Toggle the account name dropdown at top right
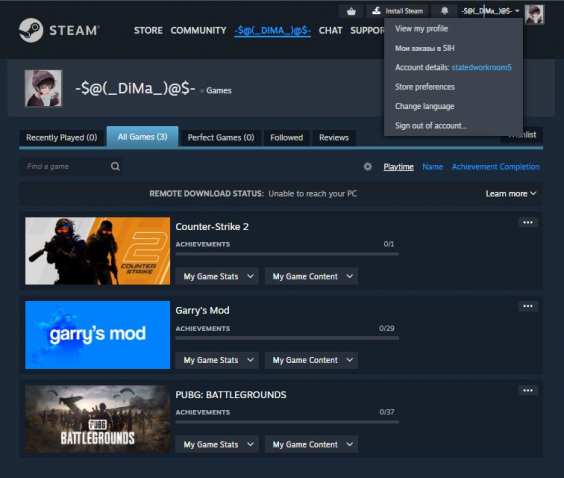Image resolution: width=564 pixels, height=478 pixels. [x=491, y=11]
